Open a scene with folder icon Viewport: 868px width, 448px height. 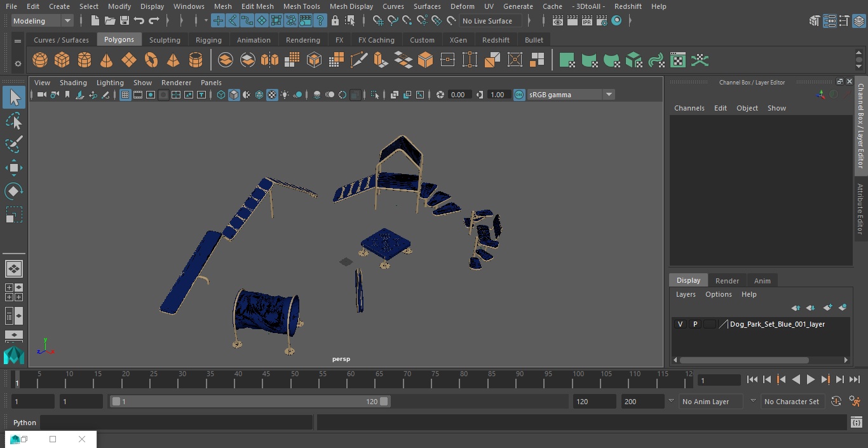(x=110, y=21)
